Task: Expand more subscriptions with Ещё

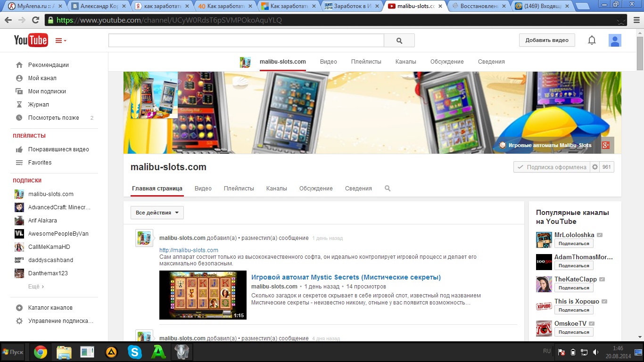Action: 36,287
